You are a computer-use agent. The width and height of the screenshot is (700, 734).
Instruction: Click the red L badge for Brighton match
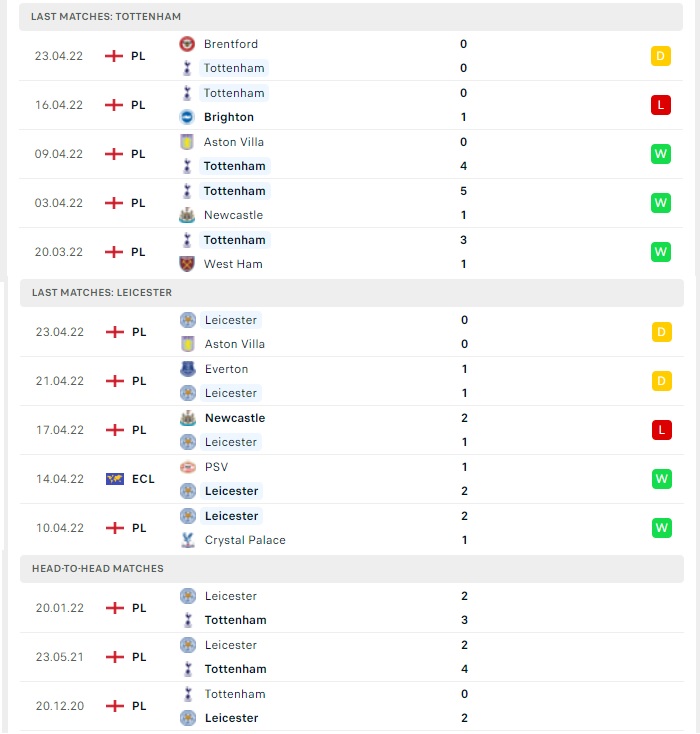pyautogui.click(x=661, y=105)
